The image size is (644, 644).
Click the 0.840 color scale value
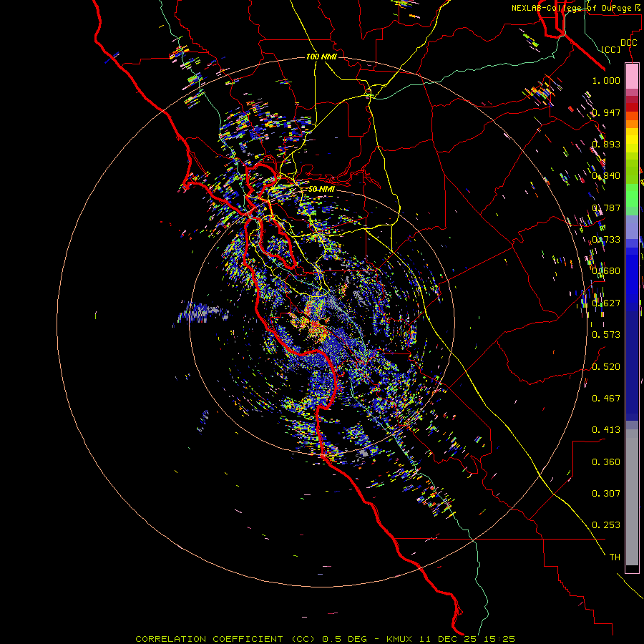click(x=606, y=176)
